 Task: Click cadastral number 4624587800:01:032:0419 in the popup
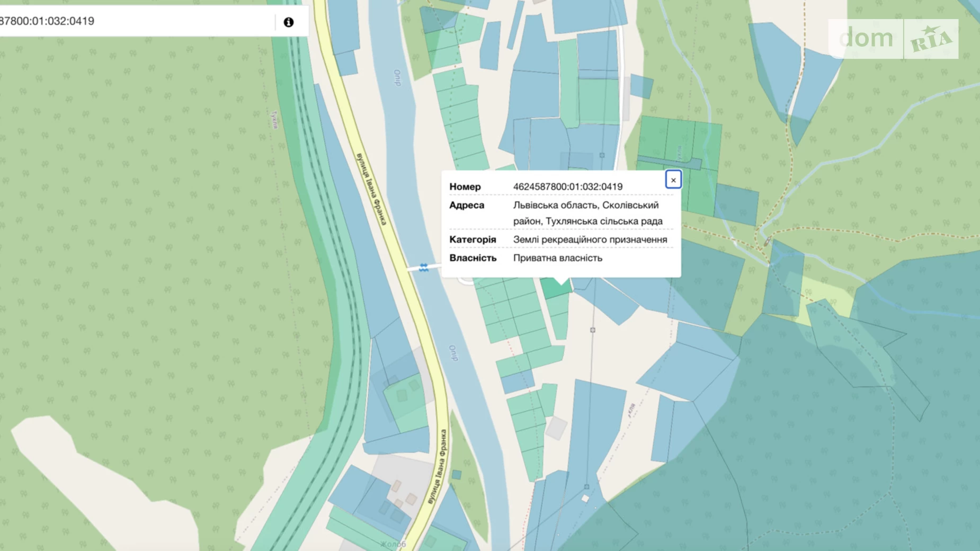(567, 186)
